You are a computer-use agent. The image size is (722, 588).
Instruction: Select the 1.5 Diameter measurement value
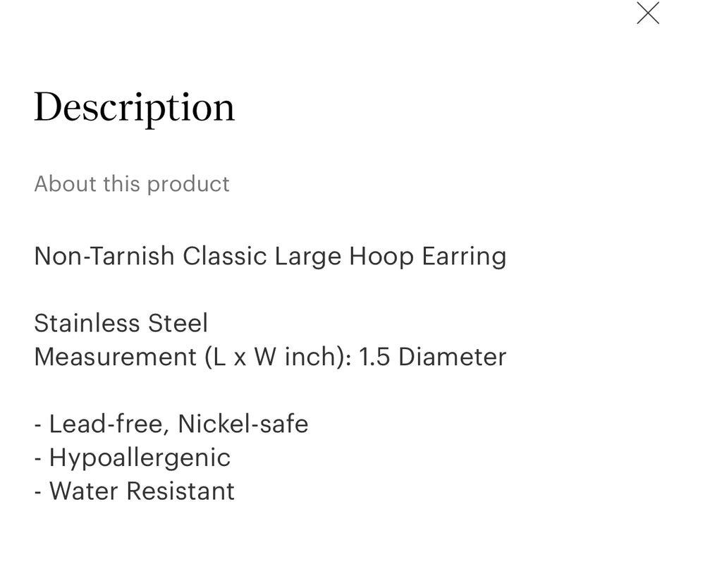coord(433,357)
